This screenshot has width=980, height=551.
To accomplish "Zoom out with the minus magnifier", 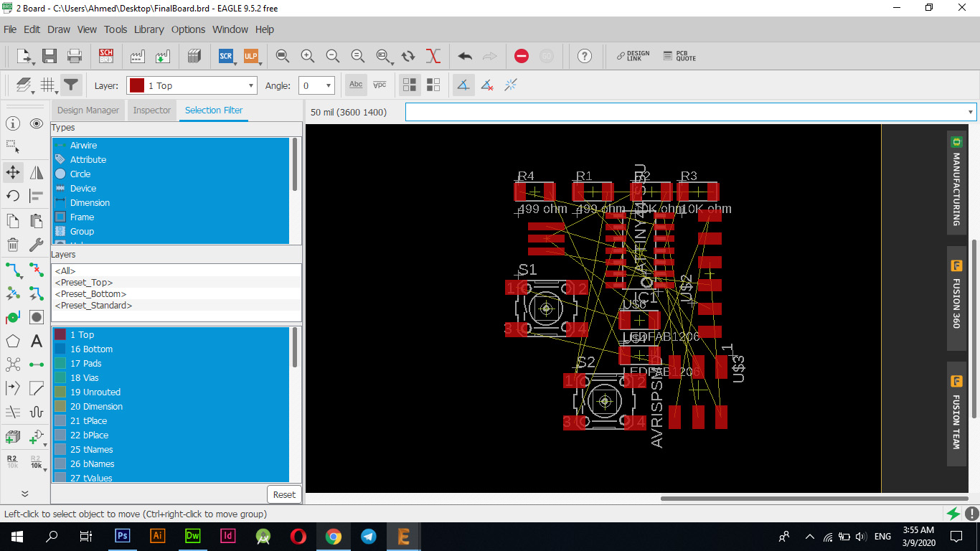I will 333,56.
